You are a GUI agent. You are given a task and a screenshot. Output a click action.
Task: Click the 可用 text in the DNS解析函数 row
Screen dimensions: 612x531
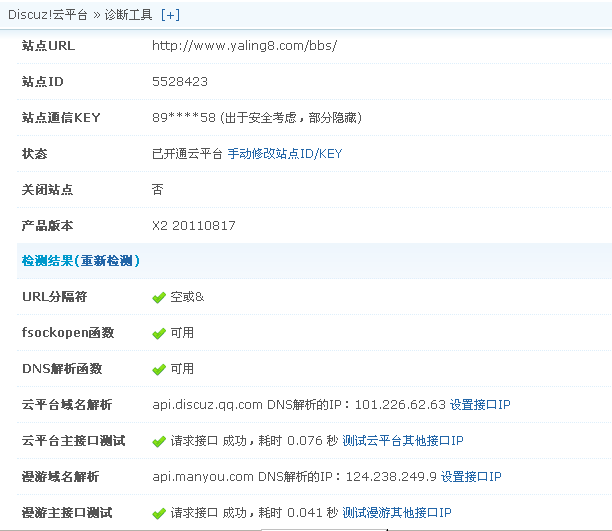(182, 369)
